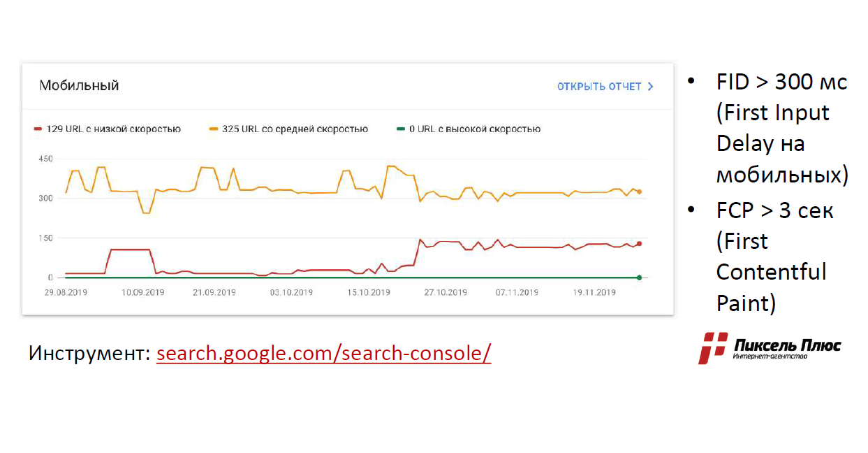This screenshot has height=453, width=868.
Task: Click the green endpoint dot on the chart
Action: [x=639, y=278]
